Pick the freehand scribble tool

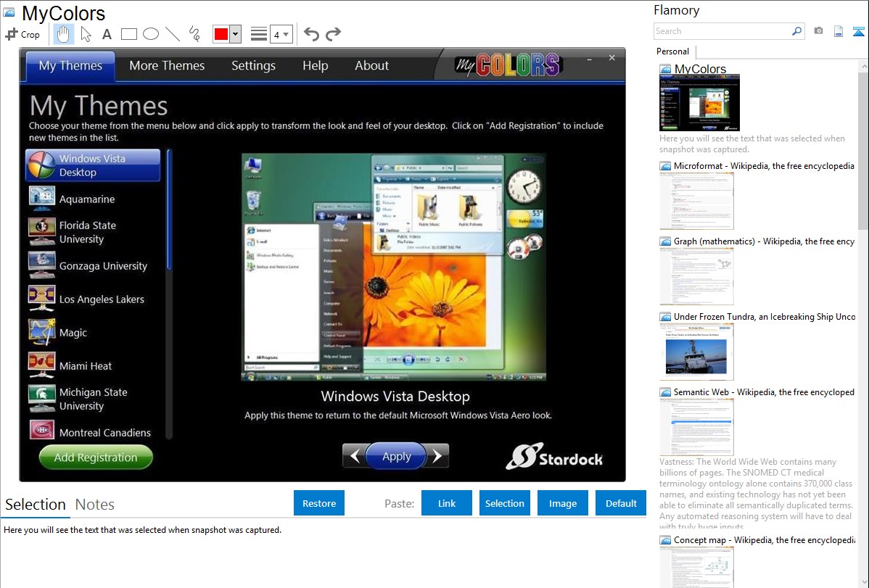(194, 34)
